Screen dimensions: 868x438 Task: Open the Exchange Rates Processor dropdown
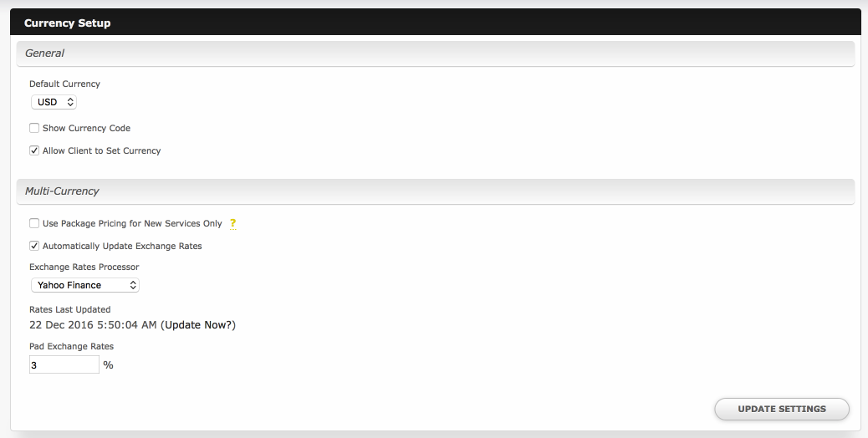click(84, 285)
